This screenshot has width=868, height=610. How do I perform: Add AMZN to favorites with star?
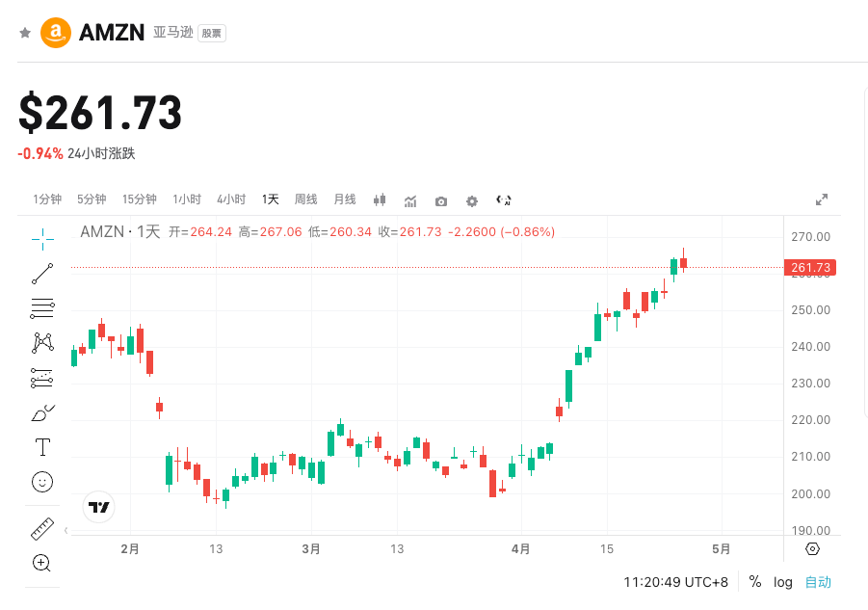(25, 33)
